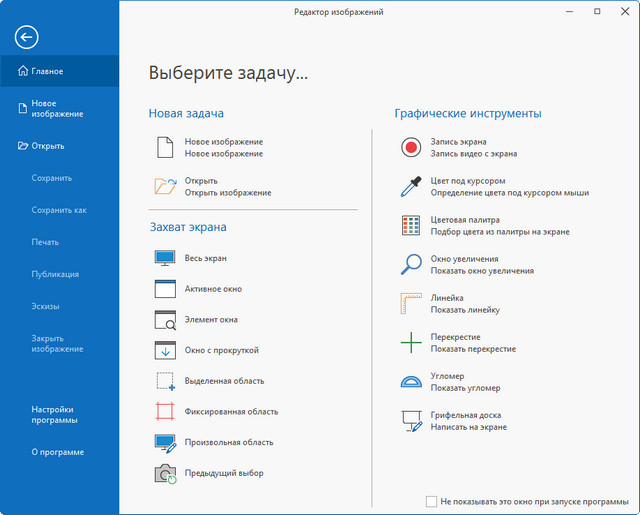Click the Открыть orange folder icon
This screenshot has height=515, width=640.
click(x=165, y=186)
